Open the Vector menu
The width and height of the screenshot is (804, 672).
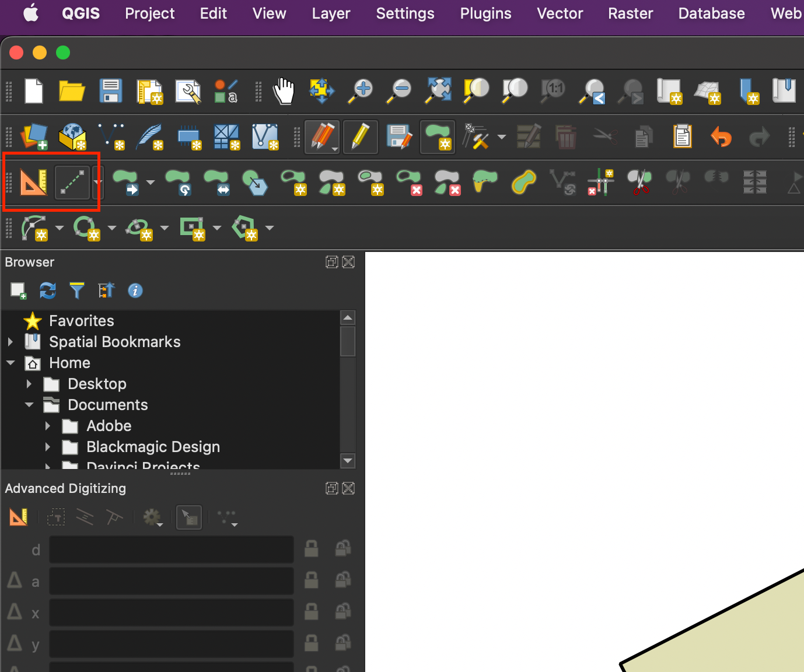pyautogui.click(x=560, y=13)
